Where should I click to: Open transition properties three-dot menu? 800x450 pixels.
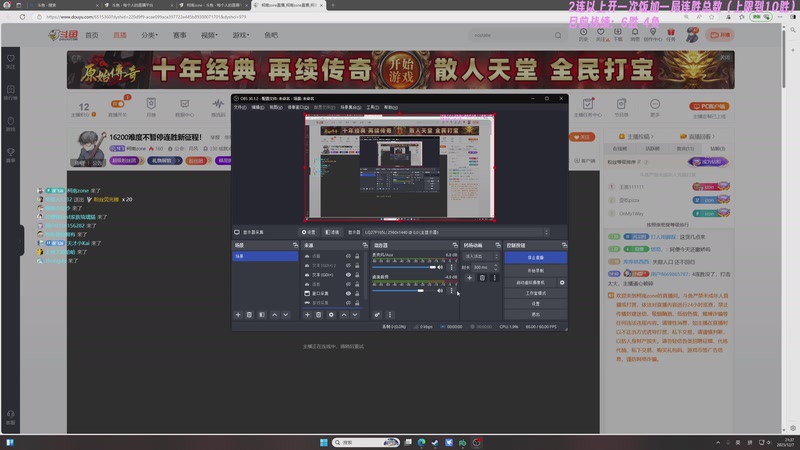tap(494, 278)
